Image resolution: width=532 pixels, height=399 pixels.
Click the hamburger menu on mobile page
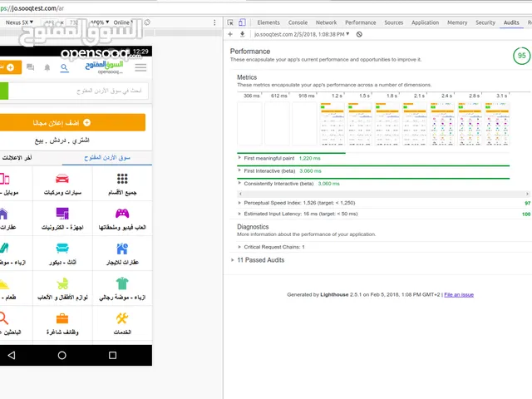tap(140, 67)
